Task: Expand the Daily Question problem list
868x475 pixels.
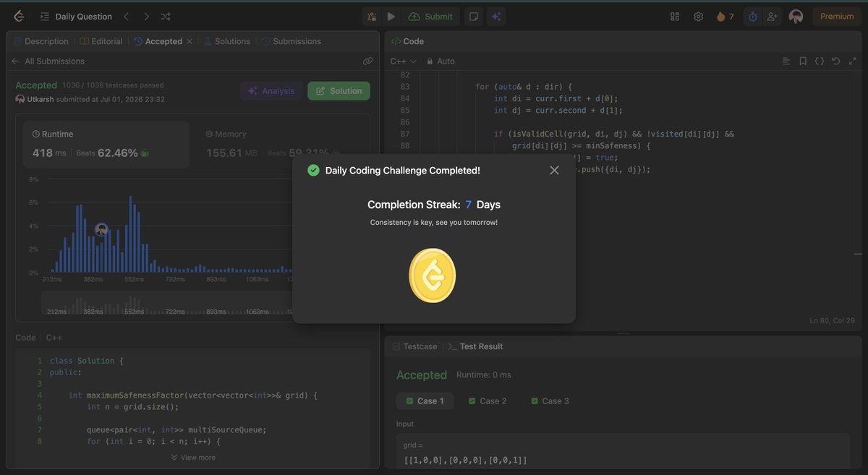Action: pyautogui.click(x=77, y=16)
